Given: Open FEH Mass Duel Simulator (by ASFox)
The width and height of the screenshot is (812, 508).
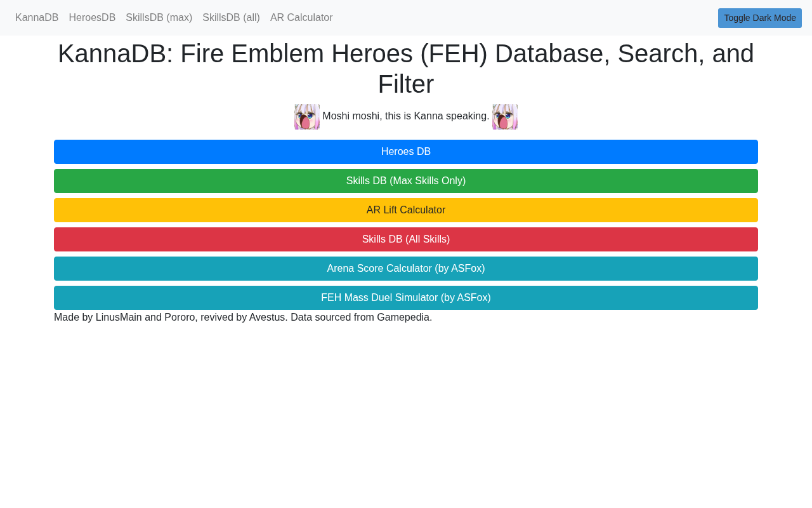Looking at the screenshot, I should point(406,298).
